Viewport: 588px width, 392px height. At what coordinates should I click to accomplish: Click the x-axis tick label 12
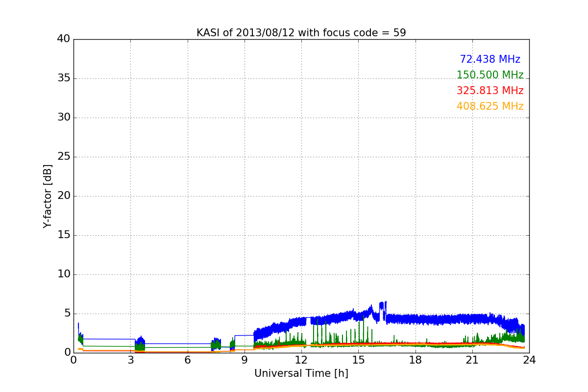point(301,360)
